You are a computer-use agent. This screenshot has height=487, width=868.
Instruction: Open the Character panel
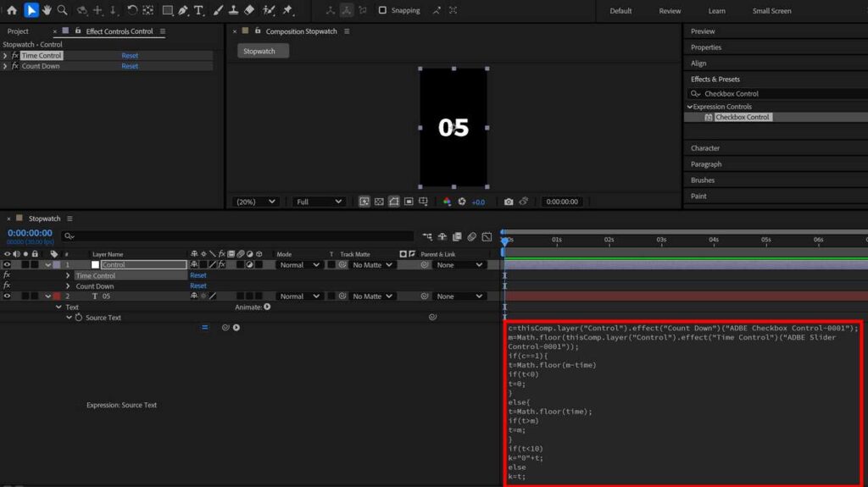pos(705,147)
